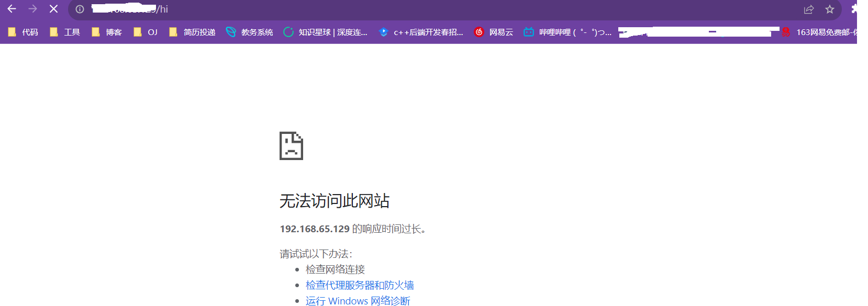Stop loading the page

pyautogui.click(x=53, y=9)
